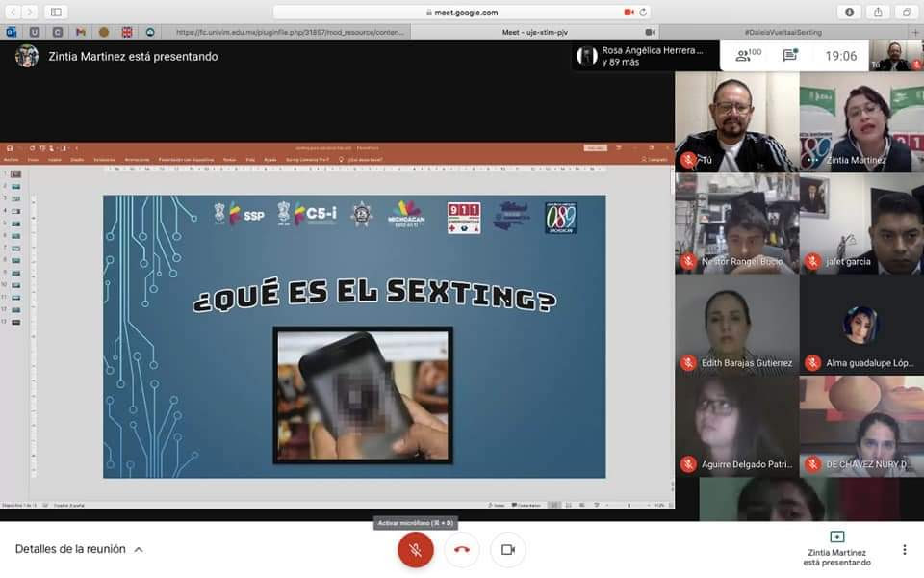The width and height of the screenshot is (924, 578).
Task: Click the SSP logo on slide
Action: pyautogui.click(x=239, y=214)
